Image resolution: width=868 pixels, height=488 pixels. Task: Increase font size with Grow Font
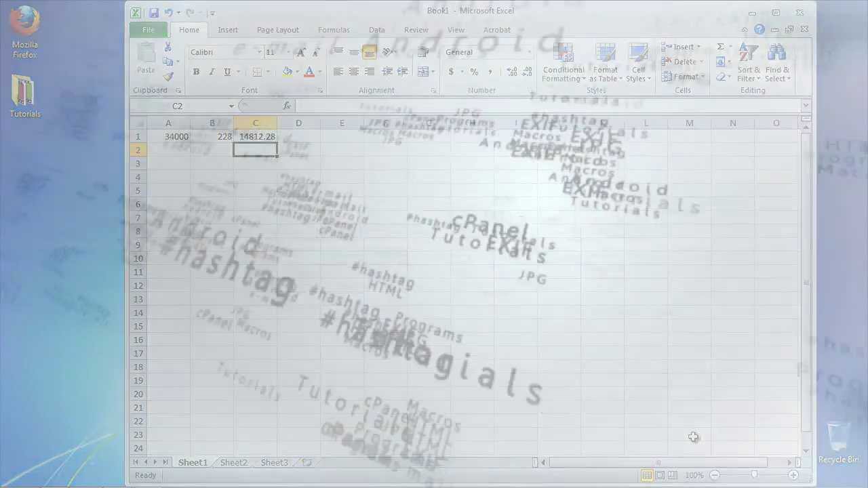click(301, 52)
